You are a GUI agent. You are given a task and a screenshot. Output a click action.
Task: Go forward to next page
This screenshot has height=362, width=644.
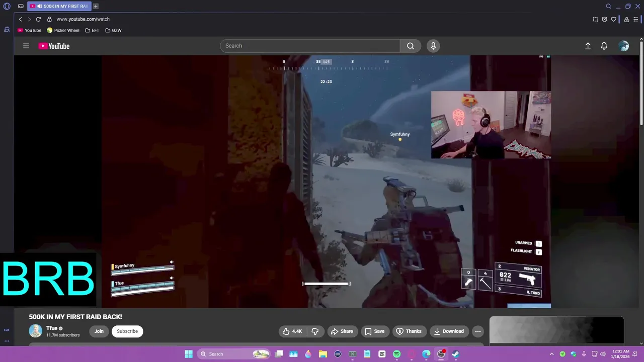[29, 19]
